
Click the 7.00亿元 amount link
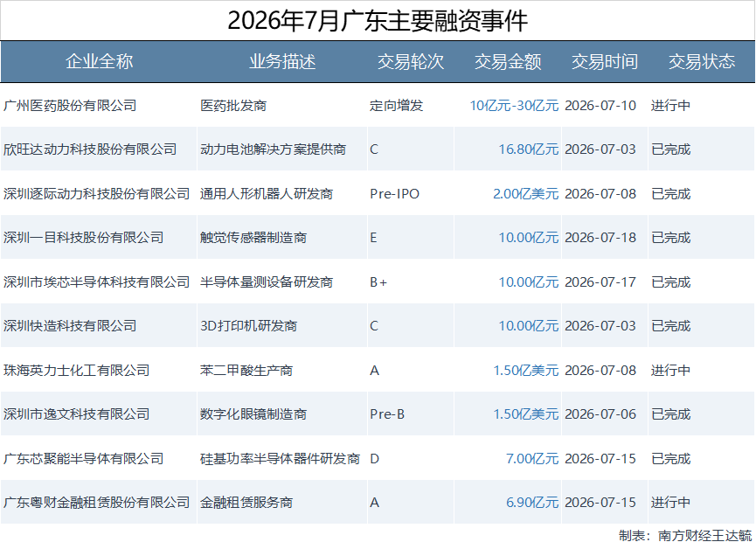click(x=532, y=459)
